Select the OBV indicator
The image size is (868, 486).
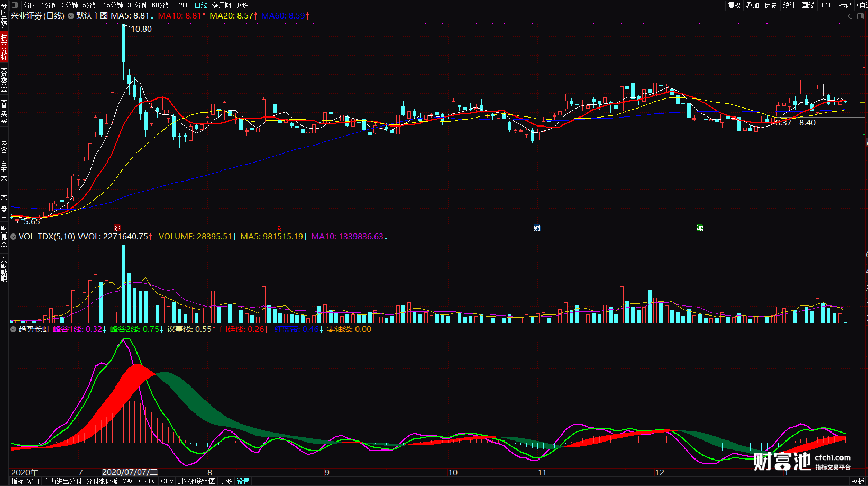[x=167, y=481]
